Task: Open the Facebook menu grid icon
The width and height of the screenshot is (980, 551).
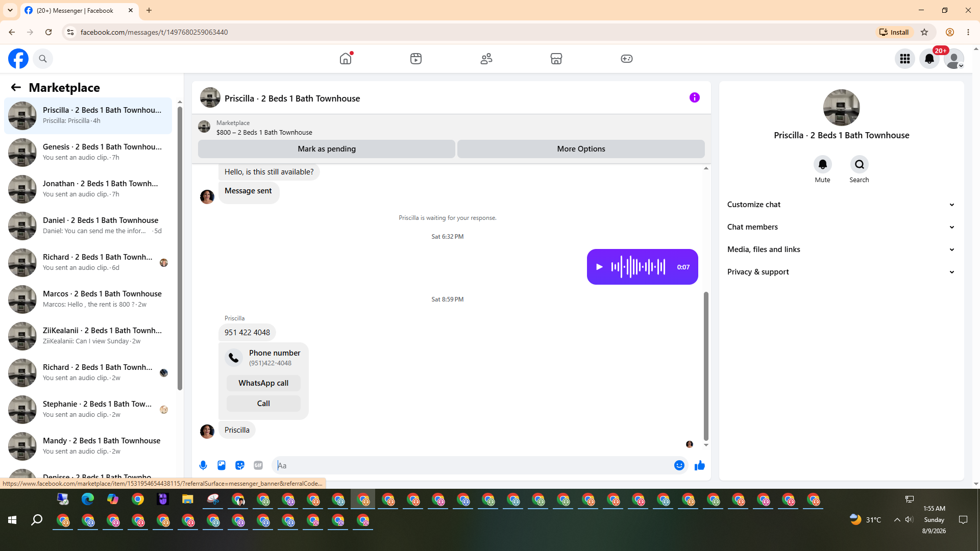Action: click(905, 59)
